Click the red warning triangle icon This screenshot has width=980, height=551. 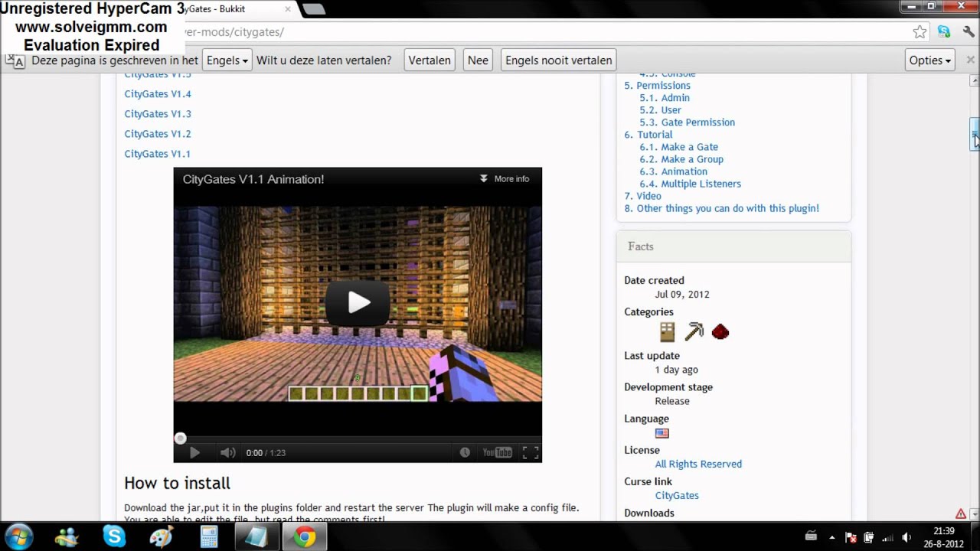(961, 514)
